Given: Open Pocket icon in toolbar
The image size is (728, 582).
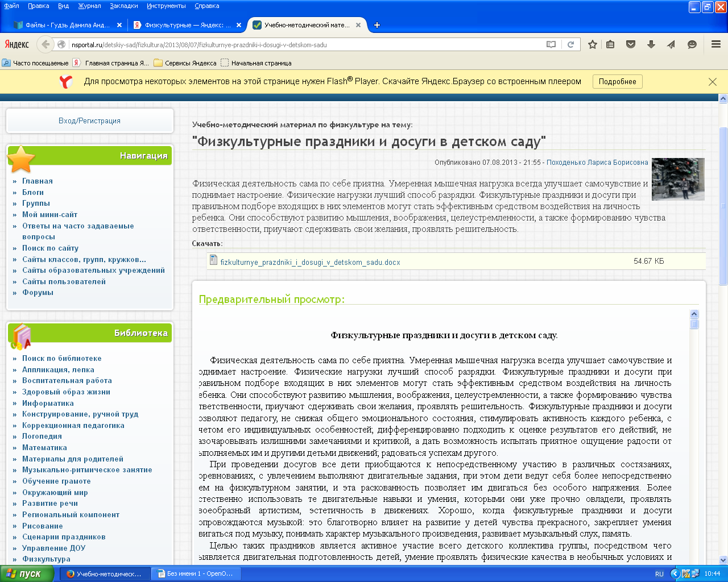Looking at the screenshot, I should point(630,44).
